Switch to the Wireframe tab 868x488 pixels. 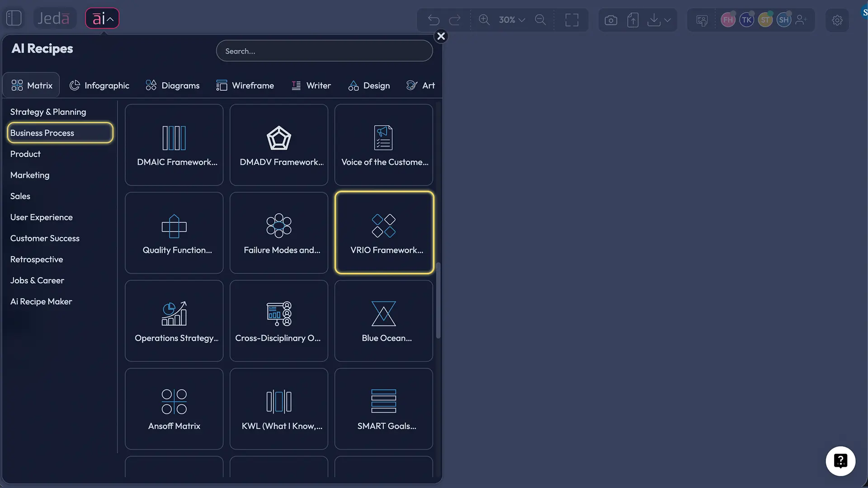click(x=245, y=85)
